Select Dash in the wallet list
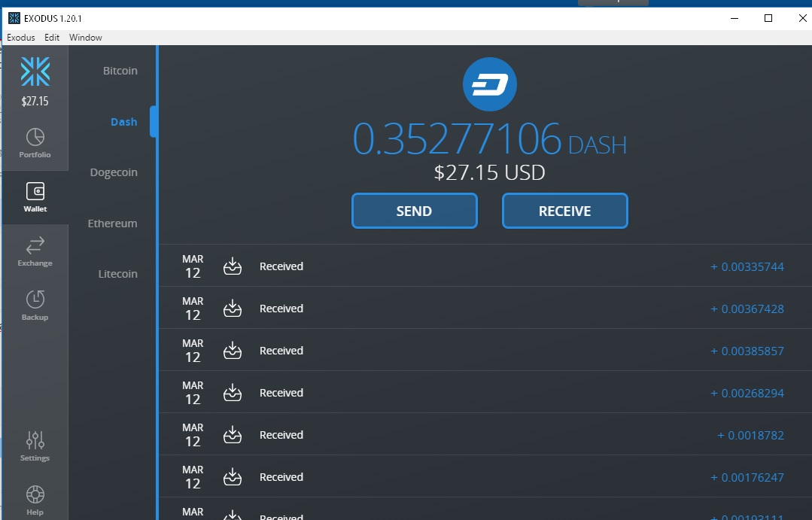The height and width of the screenshot is (520, 812). pos(123,122)
